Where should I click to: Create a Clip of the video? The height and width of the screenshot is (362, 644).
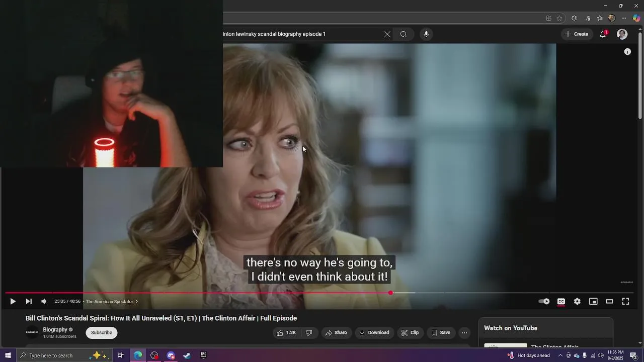click(x=410, y=333)
